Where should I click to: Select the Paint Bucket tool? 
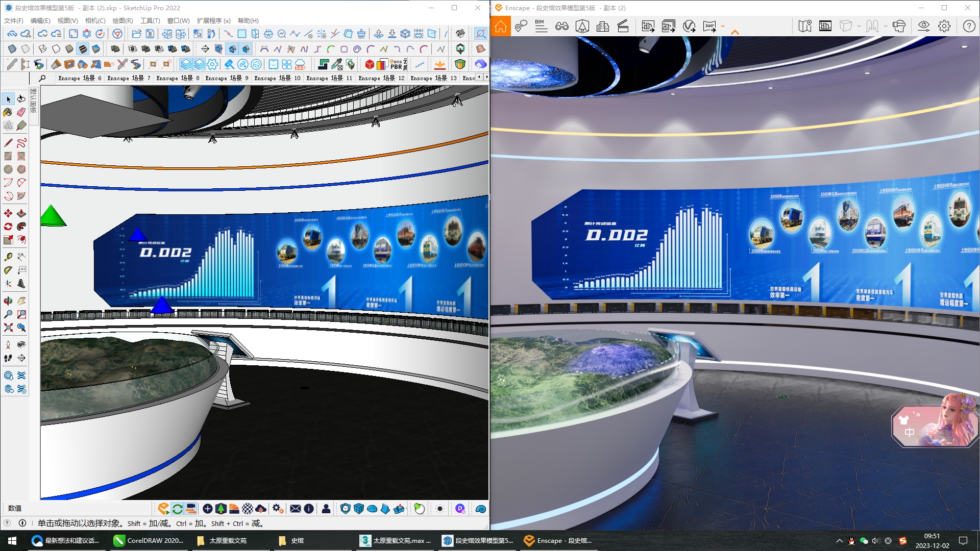click(8, 112)
